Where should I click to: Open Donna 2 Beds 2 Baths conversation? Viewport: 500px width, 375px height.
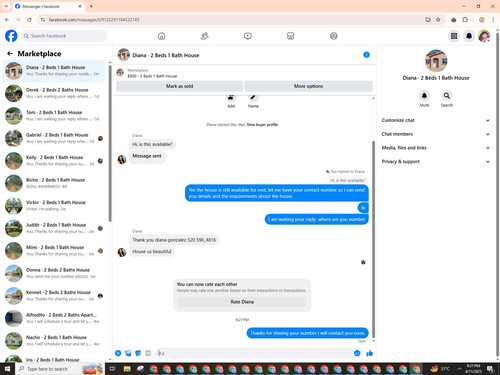coord(54,273)
